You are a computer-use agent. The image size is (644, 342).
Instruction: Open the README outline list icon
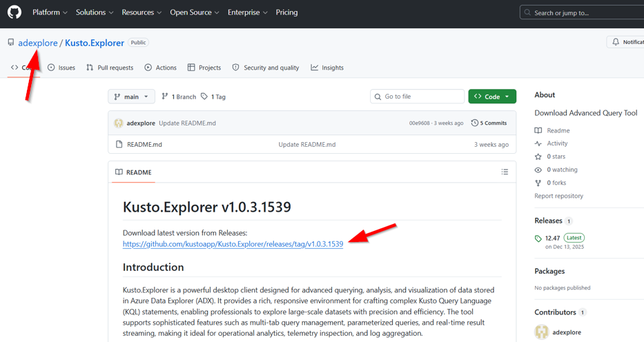[505, 172]
